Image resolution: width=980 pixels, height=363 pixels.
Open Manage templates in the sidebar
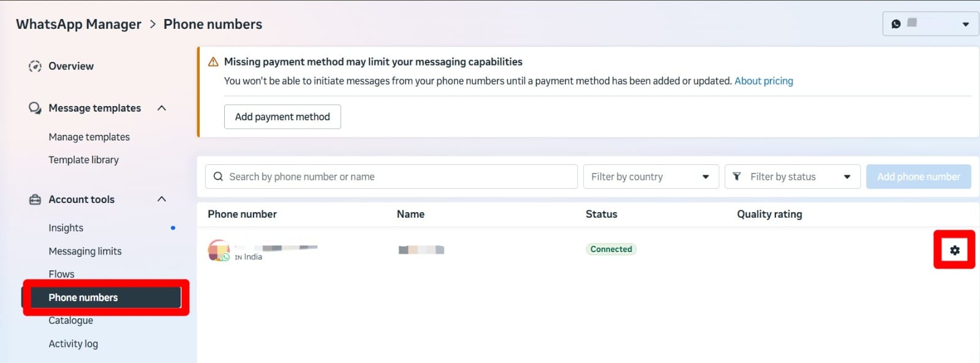(x=89, y=137)
